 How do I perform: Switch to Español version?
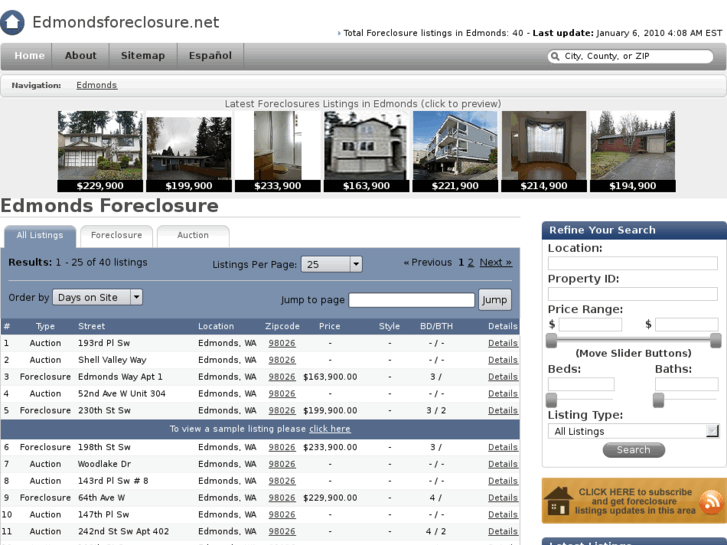[x=210, y=56]
